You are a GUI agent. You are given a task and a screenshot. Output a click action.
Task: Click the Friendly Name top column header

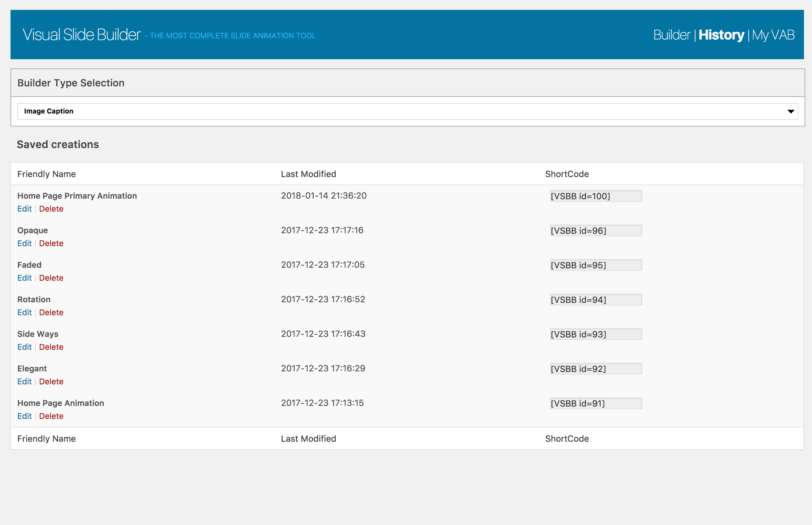click(46, 174)
